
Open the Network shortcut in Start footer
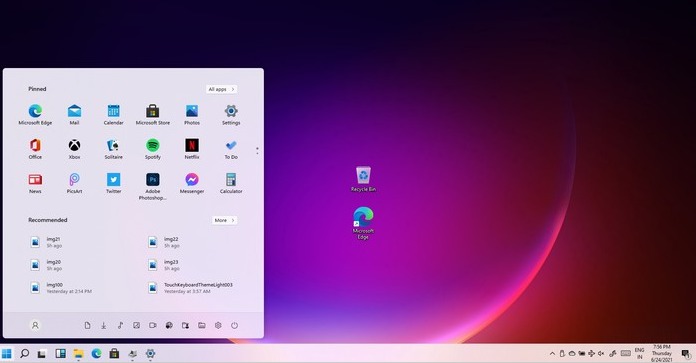[x=169, y=325]
